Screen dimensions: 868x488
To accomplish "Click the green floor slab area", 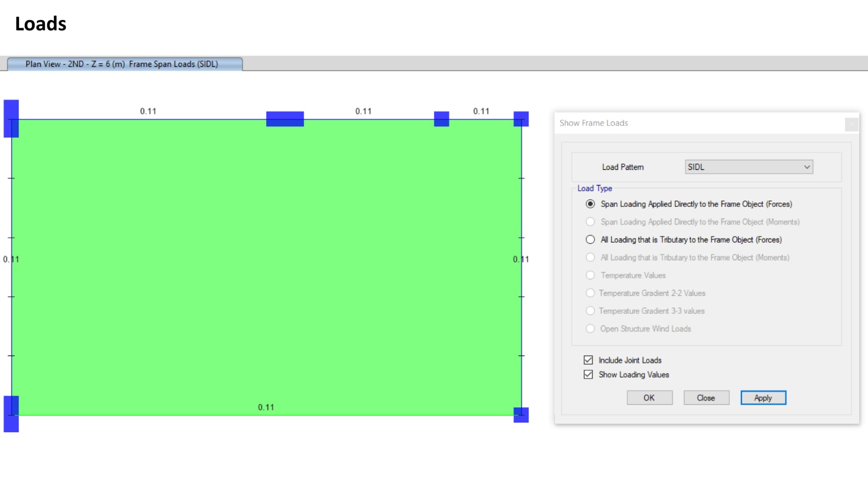I will [x=266, y=267].
